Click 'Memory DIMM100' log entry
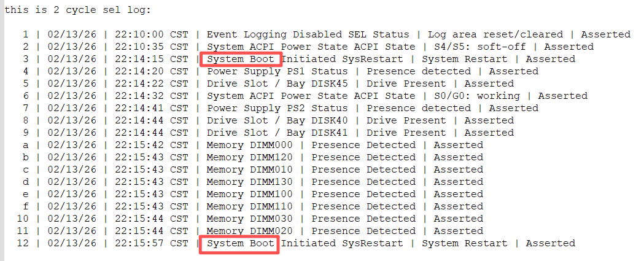Viewport: 644px width, 261px height. click(249, 194)
